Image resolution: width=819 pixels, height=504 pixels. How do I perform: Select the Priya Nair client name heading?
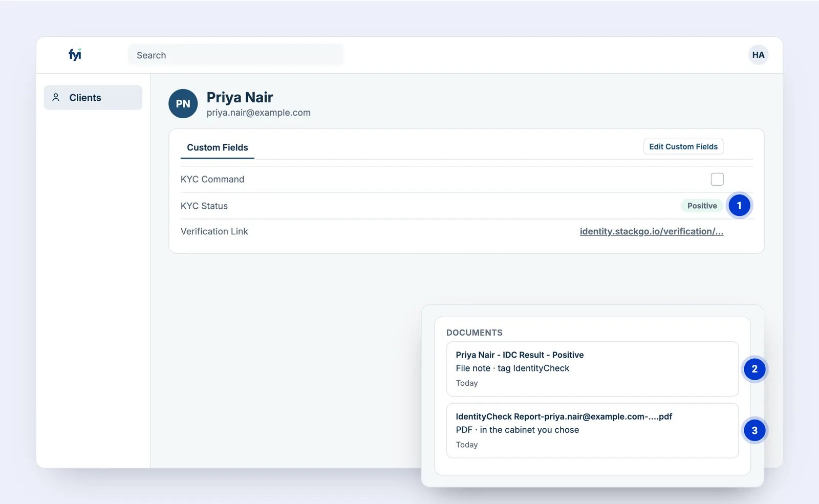240,97
